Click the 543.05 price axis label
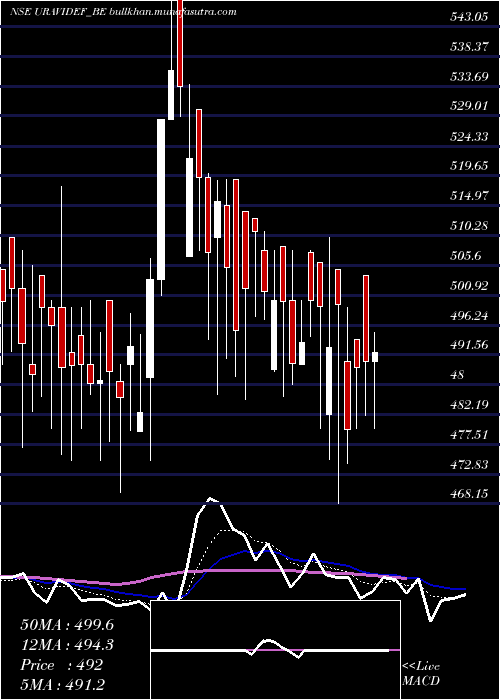The width and height of the screenshot is (500, 700). click(x=468, y=17)
